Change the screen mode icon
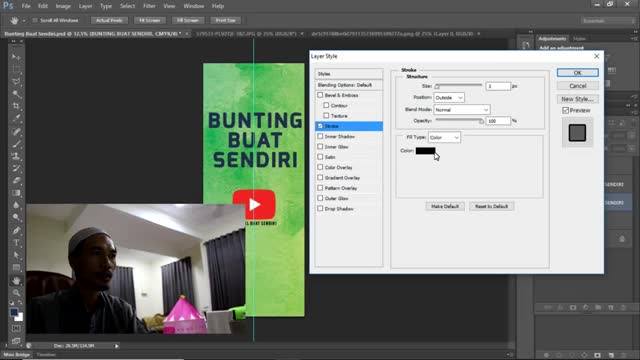The height and width of the screenshot is (360, 640). (x=16, y=340)
